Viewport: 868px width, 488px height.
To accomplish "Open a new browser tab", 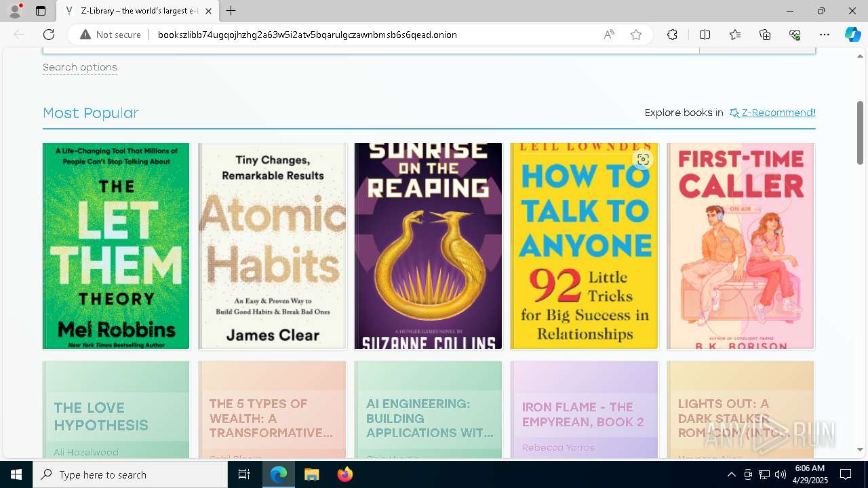I will click(x=231, y=11).
